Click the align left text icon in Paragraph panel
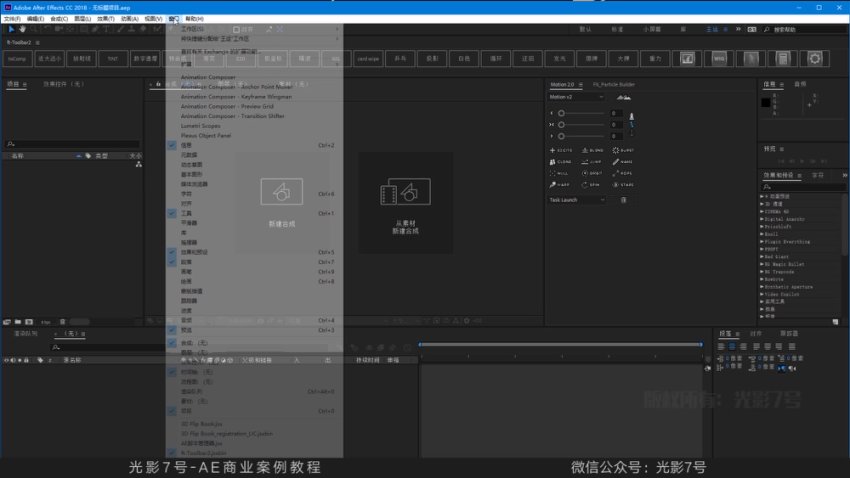 pyautogui.click(x=721, y=346)
